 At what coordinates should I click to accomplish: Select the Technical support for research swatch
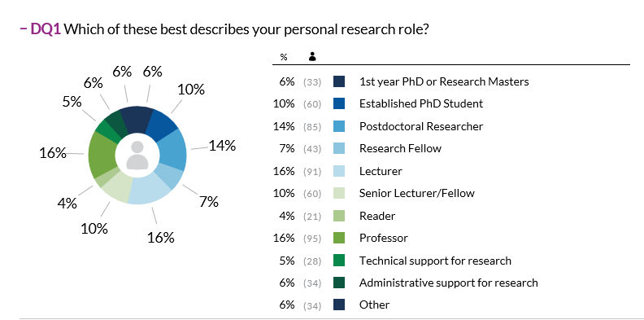click(339, 261)
